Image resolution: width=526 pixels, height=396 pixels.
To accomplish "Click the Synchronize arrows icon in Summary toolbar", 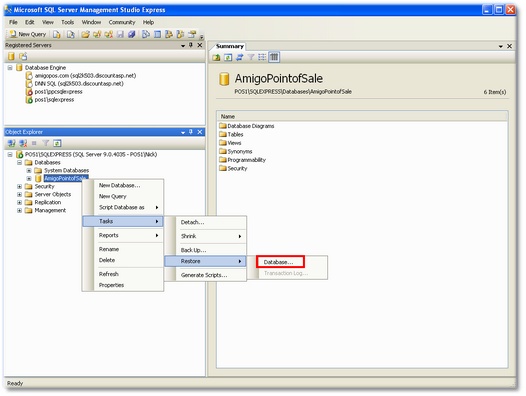I will (x=240, y=57).
